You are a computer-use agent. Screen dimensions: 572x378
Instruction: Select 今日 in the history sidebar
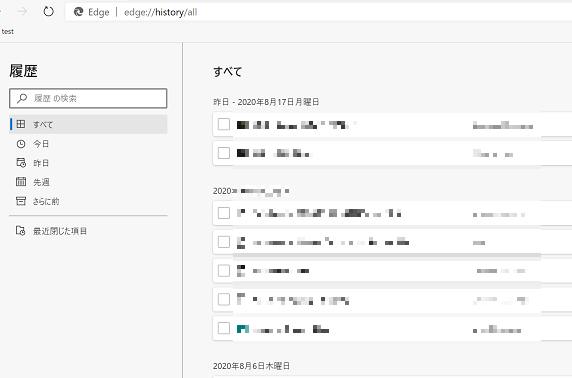pos(88,144)
